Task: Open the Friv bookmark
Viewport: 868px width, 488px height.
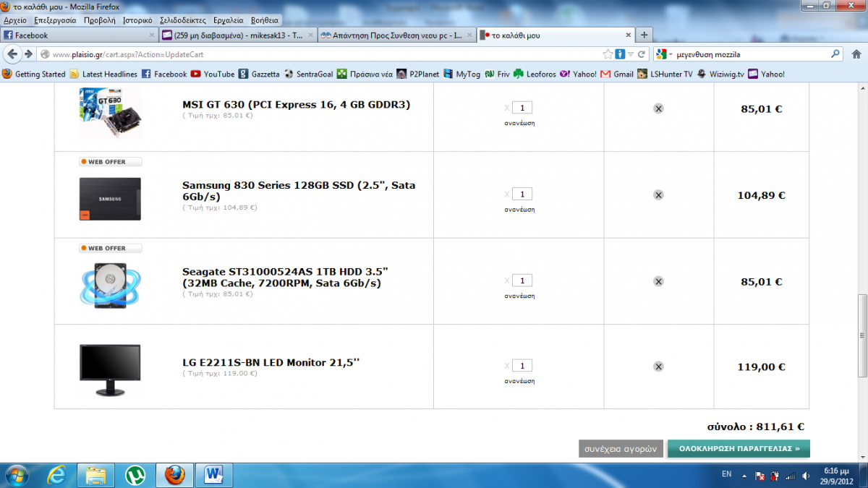Action: pos(498,74)
